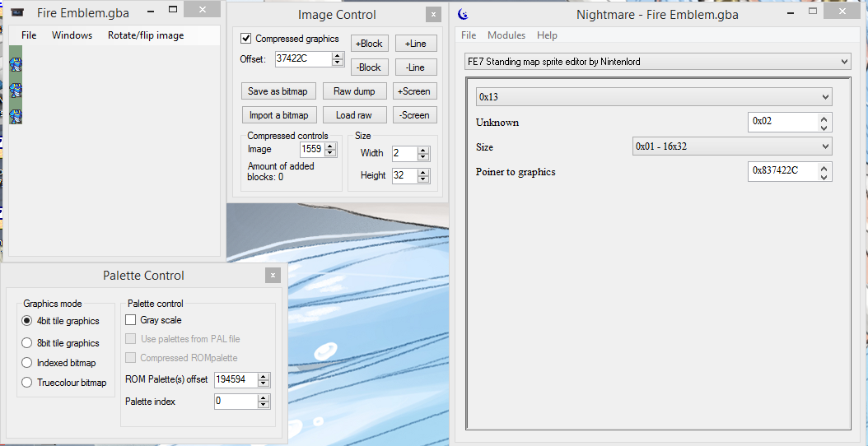Click the Poiner to graphics field 0x837422C
868x446 pixels.
783,171
